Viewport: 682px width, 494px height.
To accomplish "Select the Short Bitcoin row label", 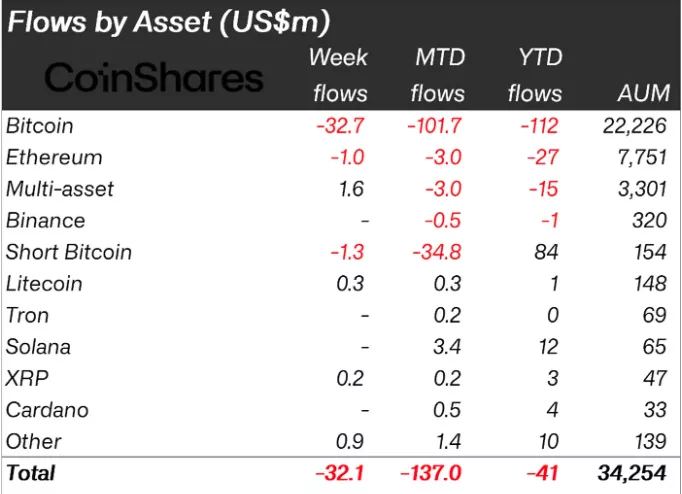I will [x=68, y=252].
